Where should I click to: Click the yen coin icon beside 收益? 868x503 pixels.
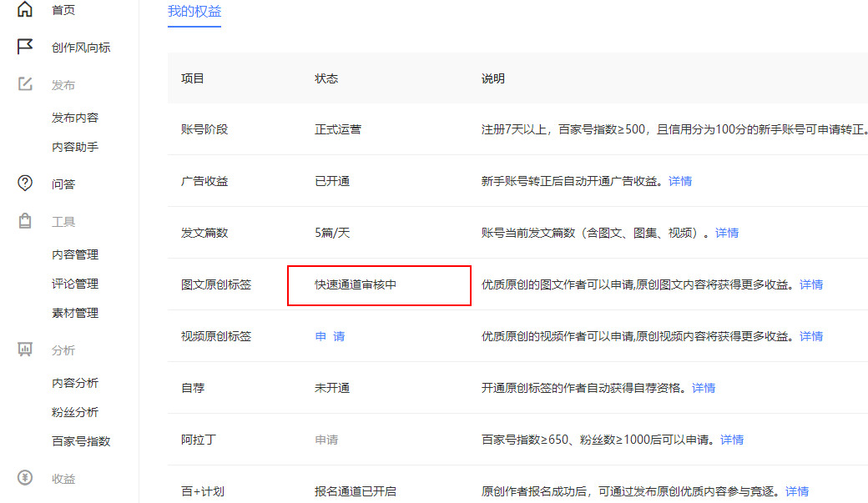(25, 477)
